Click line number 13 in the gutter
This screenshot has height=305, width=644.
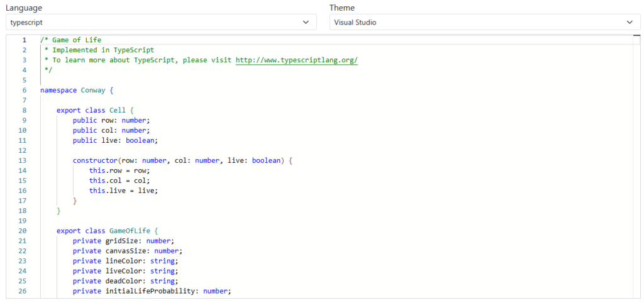pos(23,160)
